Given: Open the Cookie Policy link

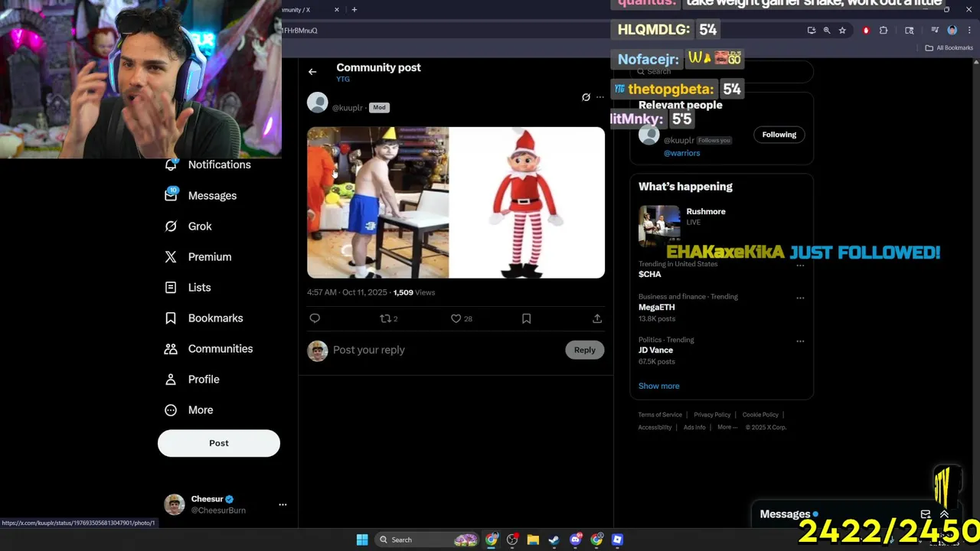Looking at the screenshot, I should click(760, 415).
